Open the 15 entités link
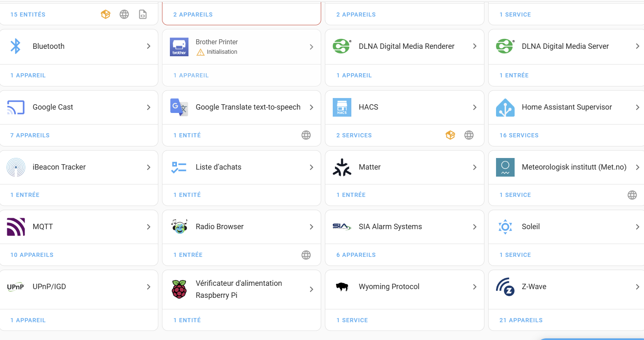 coord(28,14)
